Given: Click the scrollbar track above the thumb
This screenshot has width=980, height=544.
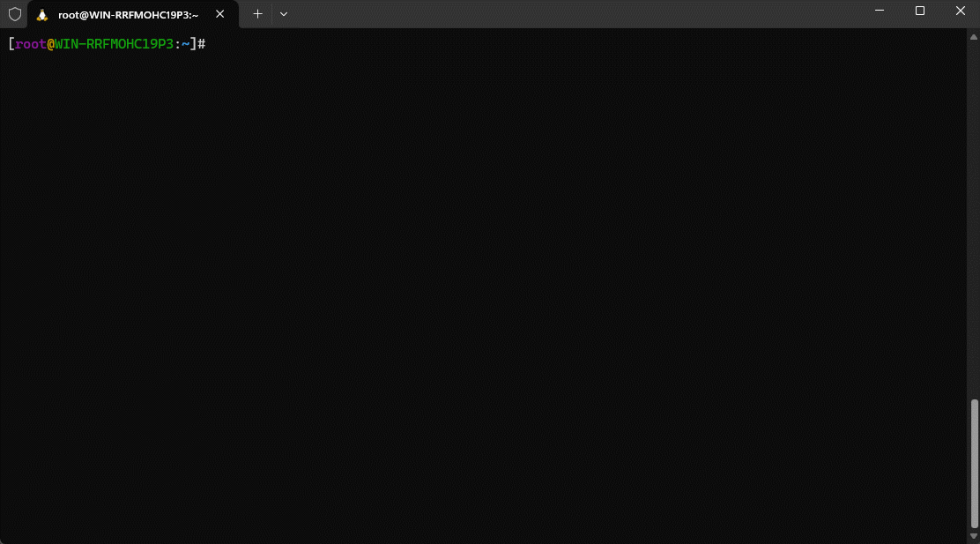Looking at the screenshot, I should 974,220.
